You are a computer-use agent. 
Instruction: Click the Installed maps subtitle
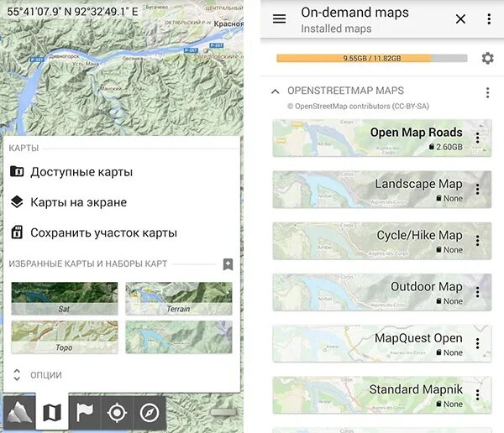point(336,29)
